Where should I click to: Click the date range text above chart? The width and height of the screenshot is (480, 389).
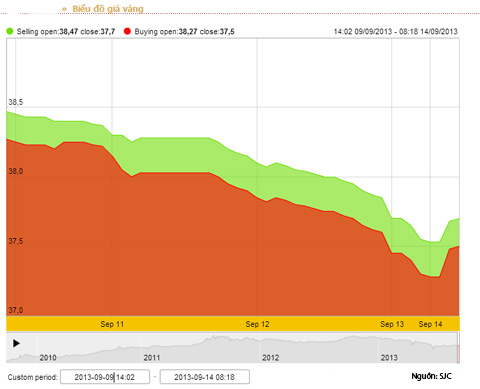pyautogui.click(x=396, y=32)
